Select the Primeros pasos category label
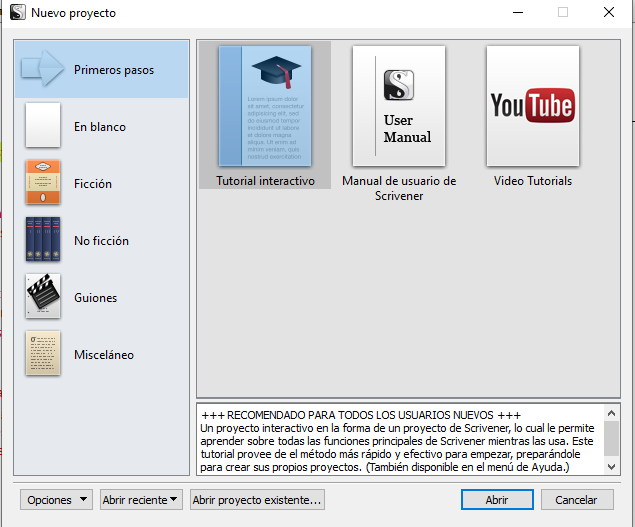This screenshot has width=635, height=527. coord(114,70)
